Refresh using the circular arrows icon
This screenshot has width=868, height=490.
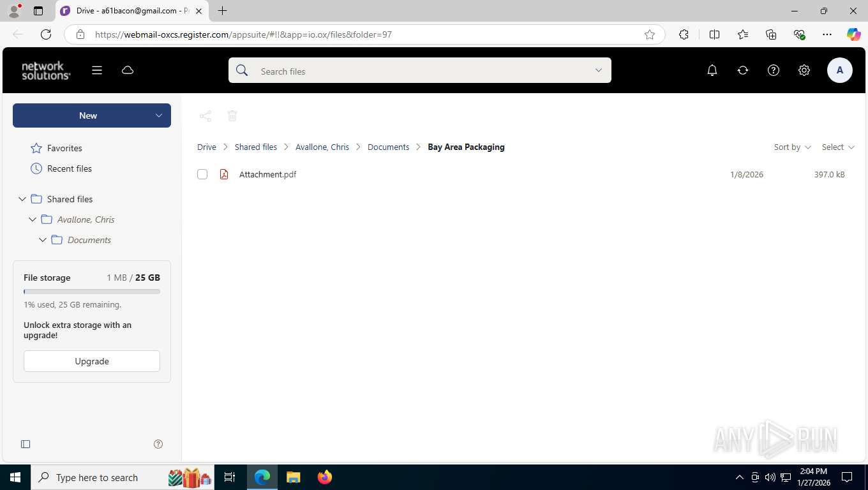[743, 70]
